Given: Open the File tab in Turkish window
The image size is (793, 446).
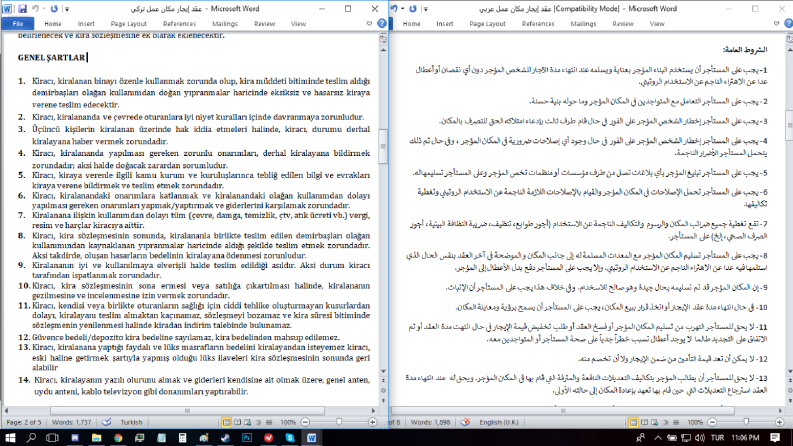Looking at the screenshot, I should (18, 24).
